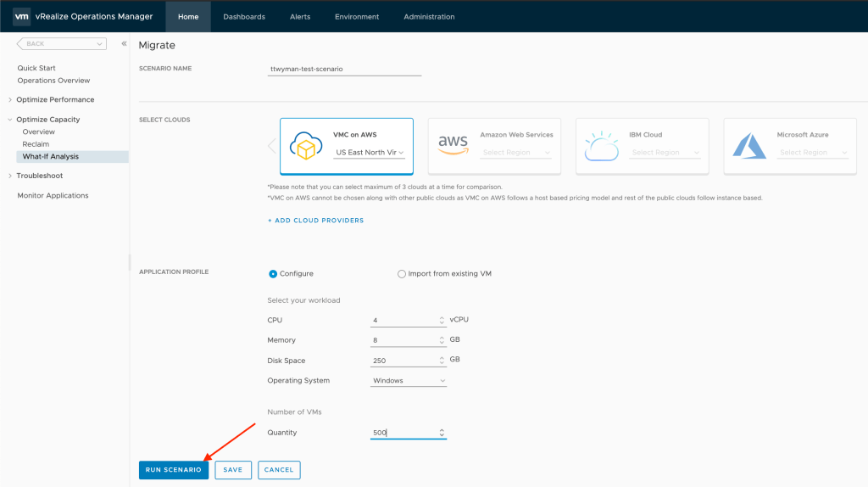
Task: Open Reclaim in the sidebar
Action: pyautogui.click(x=36, y=144)
